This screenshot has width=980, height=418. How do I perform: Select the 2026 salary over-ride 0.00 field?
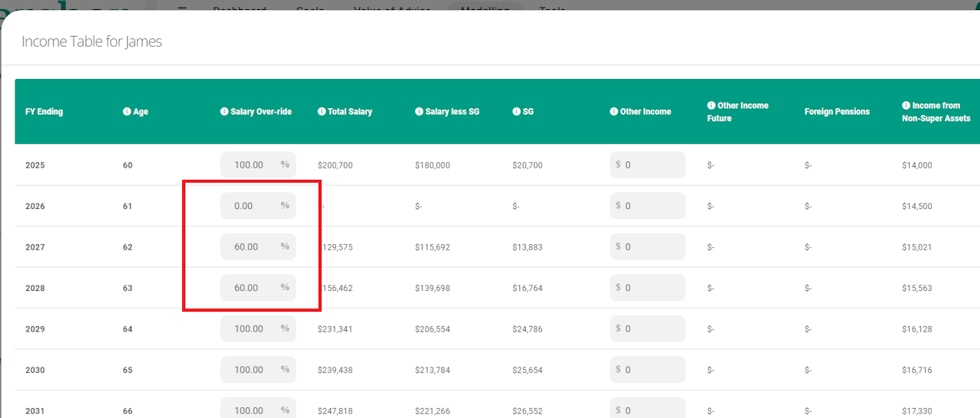[x=258, y=206]
